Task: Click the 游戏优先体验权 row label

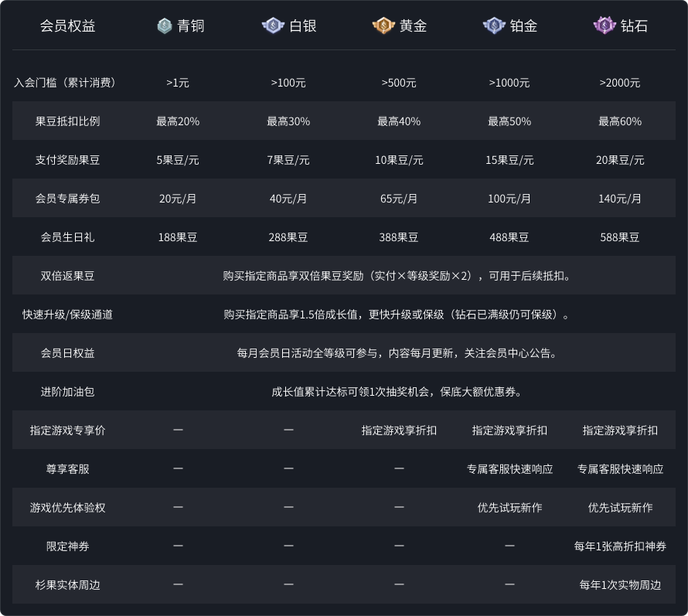Action: pos(67,507)
